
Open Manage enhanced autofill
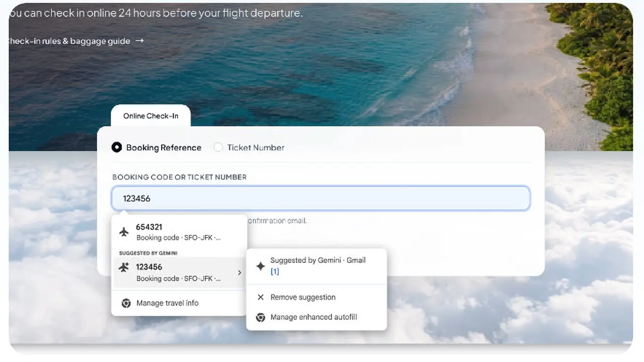[x=316, y=317]
